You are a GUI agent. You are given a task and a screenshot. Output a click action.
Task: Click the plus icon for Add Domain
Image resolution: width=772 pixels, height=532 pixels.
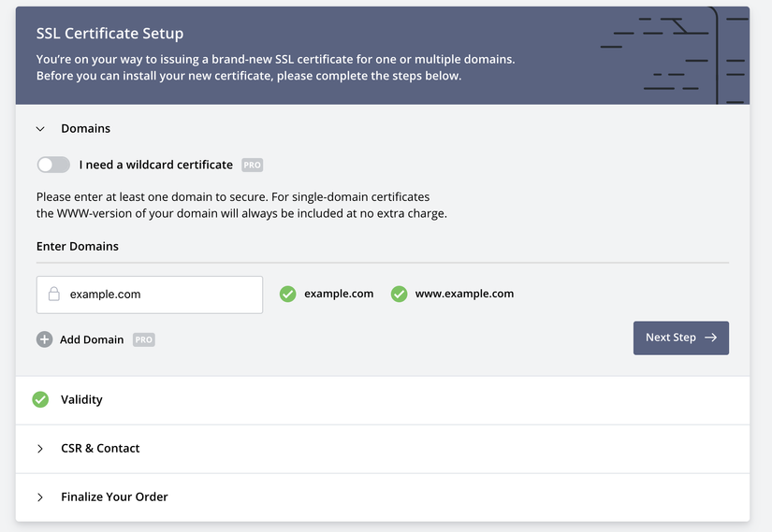pos(44,339)
